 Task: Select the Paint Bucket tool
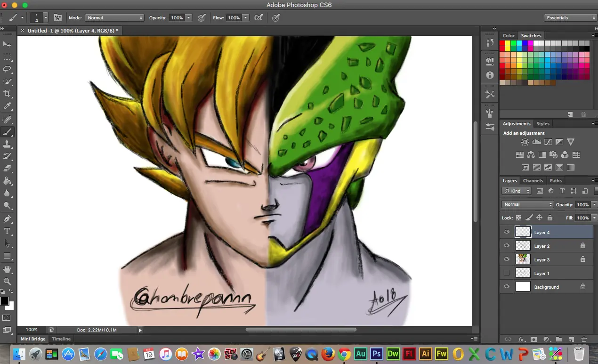click(7, 181)
